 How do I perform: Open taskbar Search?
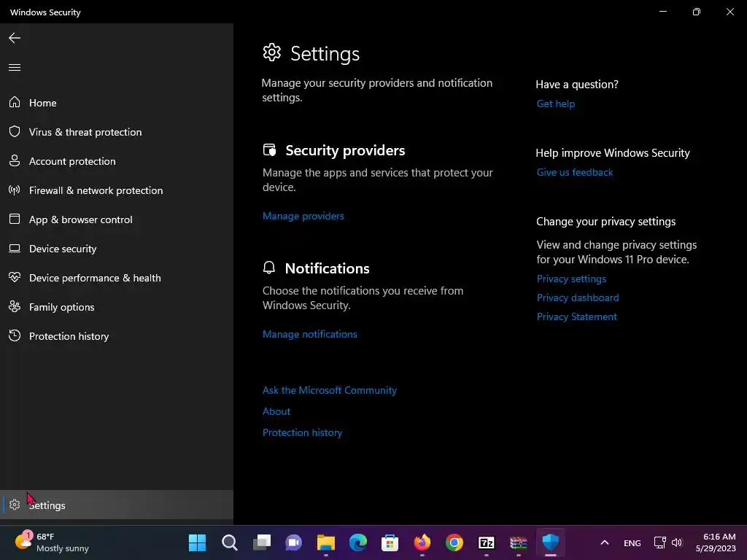point(230,542)
